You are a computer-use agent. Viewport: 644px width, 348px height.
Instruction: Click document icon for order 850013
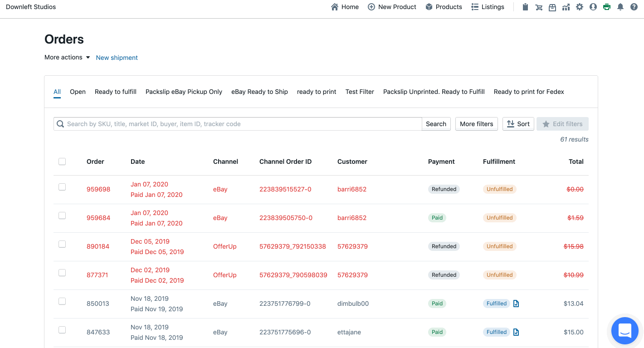pyautogui.click(x=516, y=304)
